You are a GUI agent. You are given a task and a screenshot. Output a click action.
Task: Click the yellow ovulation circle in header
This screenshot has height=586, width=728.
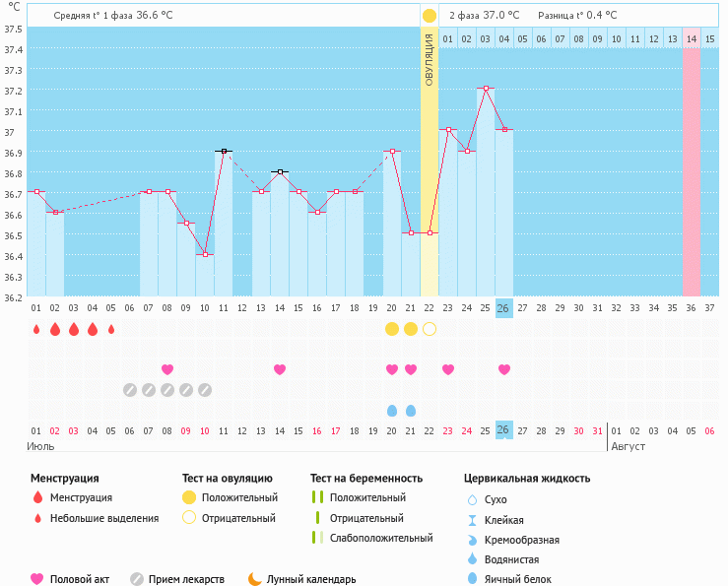pos(430,16)
